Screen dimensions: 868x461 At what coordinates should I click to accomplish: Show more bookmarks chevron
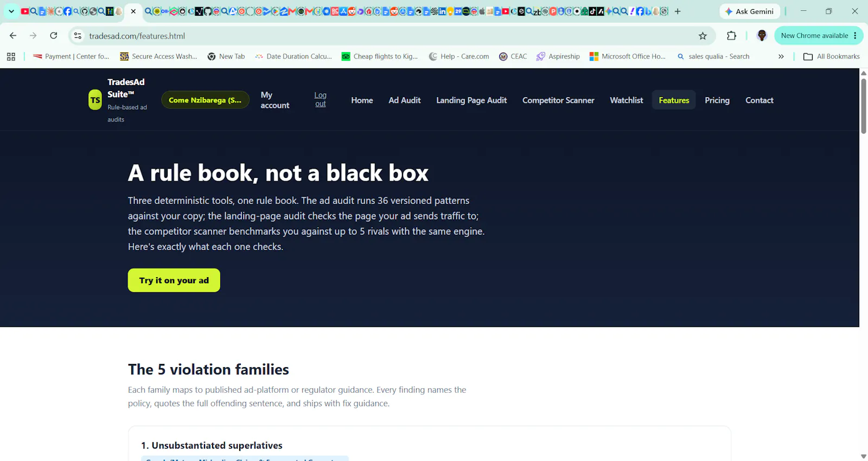click(x=781, y=56)
